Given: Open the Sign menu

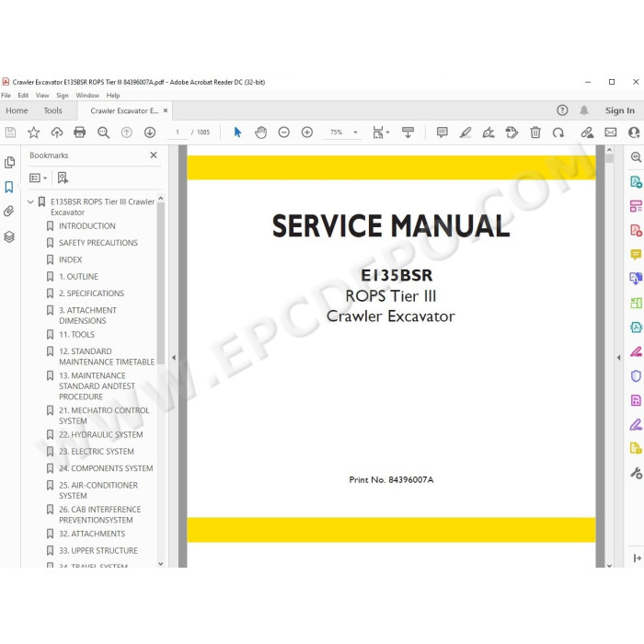Looking at the screenshot, I should point(63,96).
